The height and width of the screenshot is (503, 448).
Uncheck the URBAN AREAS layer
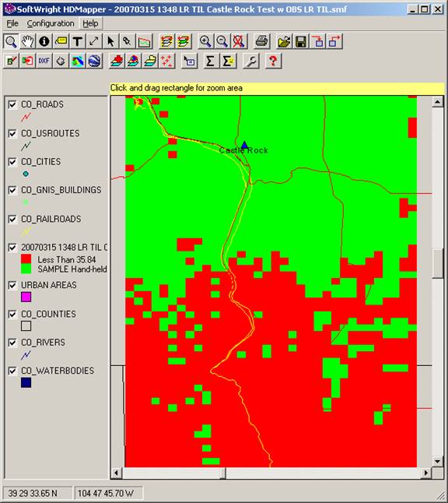click(x=12, y=285)
